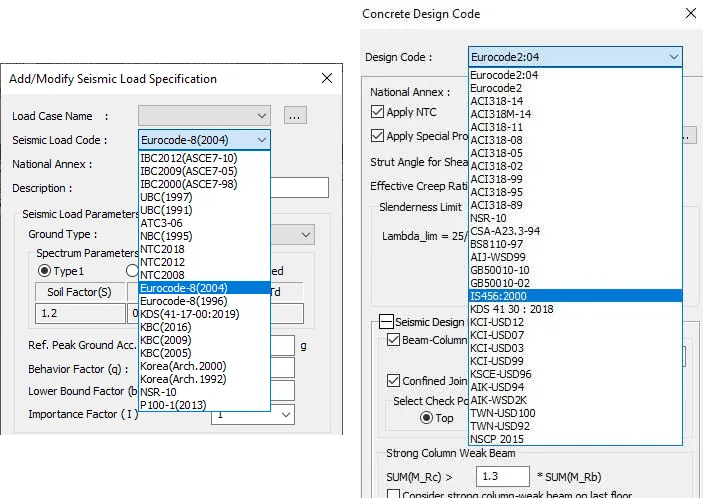Select UBC(1991) in the list
Viewport: 703px width, 498px height.
pos(204,210)
